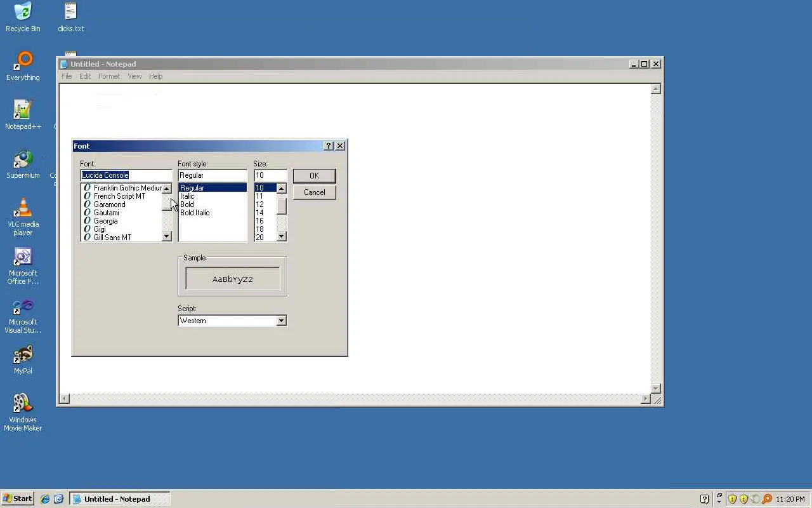Viewport: 812px width, 508px height.
Task: Click the size list scrollbar thumb
Action: 282,206
